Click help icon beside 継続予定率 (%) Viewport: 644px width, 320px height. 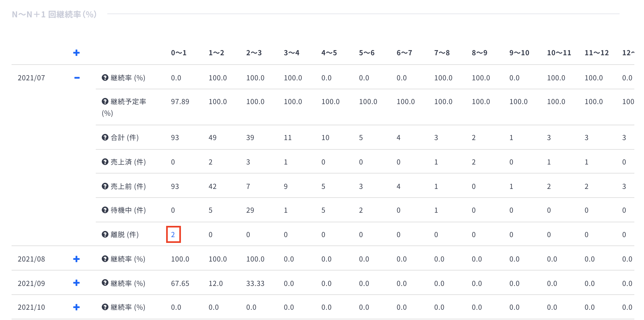point(105,101)
